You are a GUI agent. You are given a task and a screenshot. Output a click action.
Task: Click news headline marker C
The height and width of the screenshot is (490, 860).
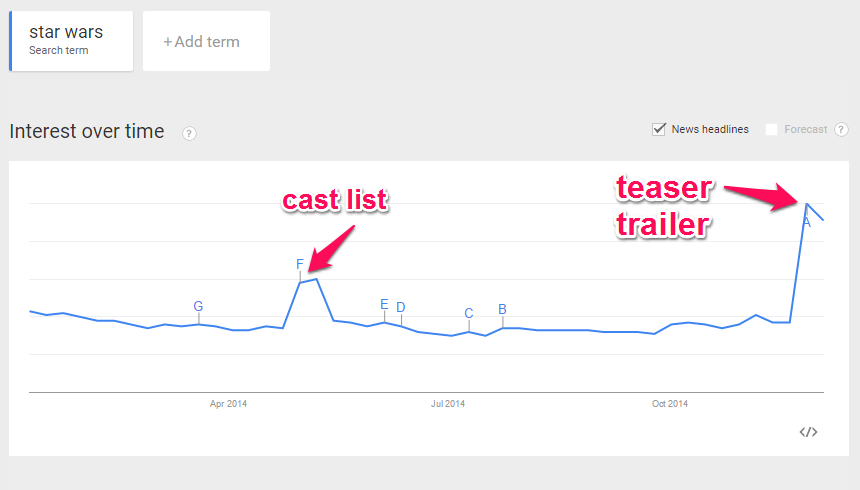click(468, 313)
